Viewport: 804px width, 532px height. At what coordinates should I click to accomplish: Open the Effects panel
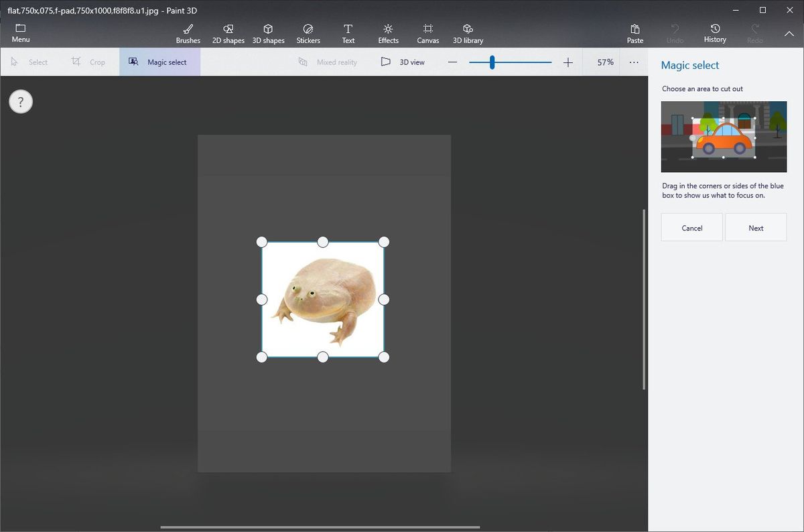click(388, 32)
